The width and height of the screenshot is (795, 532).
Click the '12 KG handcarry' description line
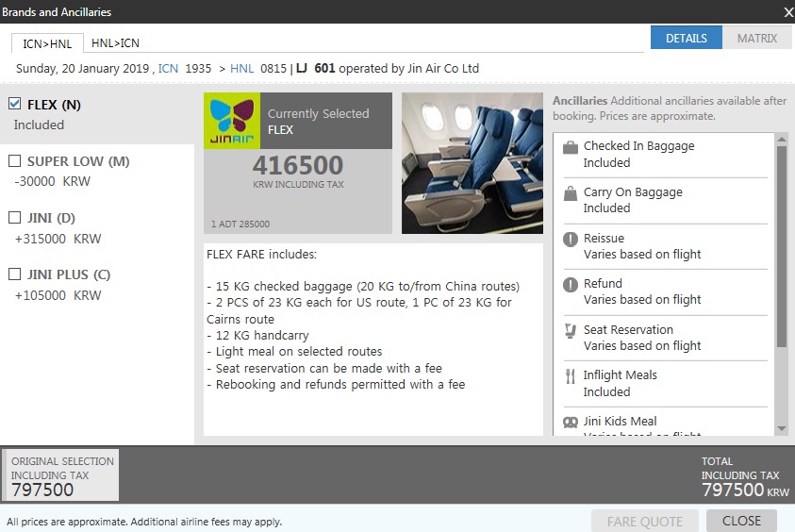point(257,335)
